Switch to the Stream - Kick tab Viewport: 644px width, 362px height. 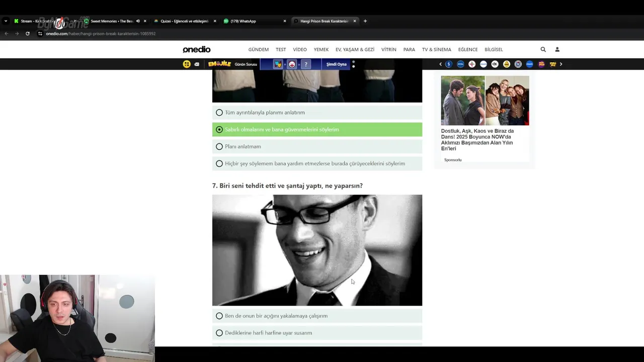click(44, 21)
